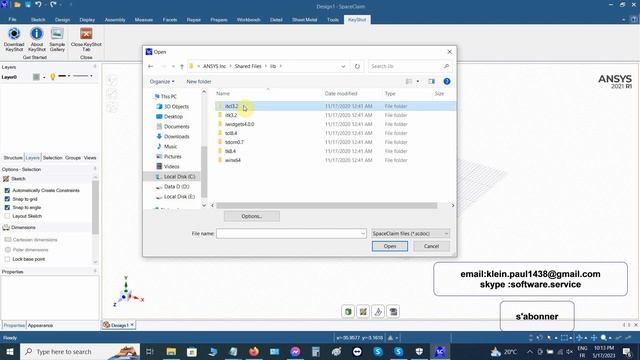This screenshot has height=360, width=640.
Task: Click the pan arrows icon in status bar
Action: tap(594, 338)
